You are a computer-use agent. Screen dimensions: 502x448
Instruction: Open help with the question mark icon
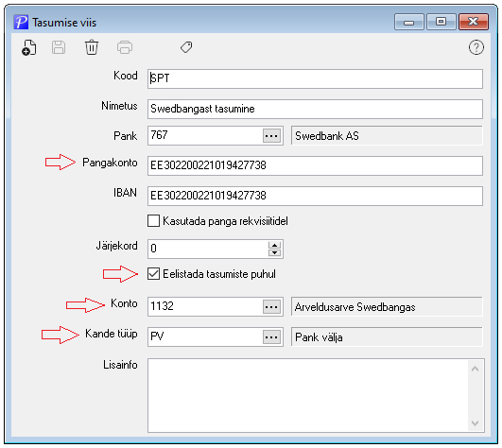pyautogui.click(x=476, y=47)
